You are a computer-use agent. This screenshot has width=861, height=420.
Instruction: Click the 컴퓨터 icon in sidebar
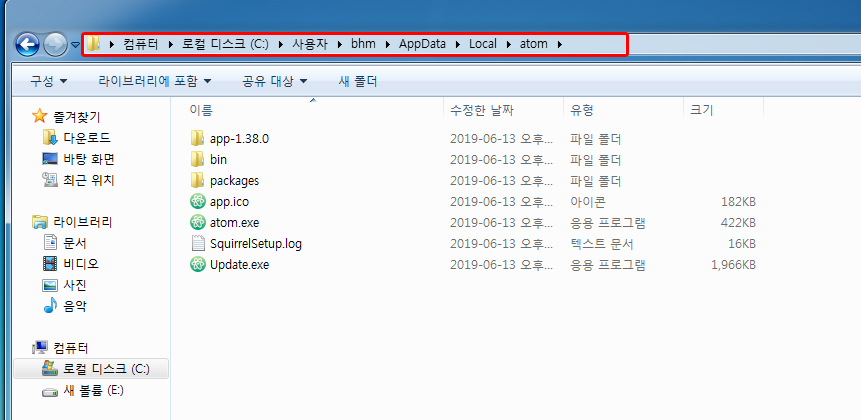40,348
